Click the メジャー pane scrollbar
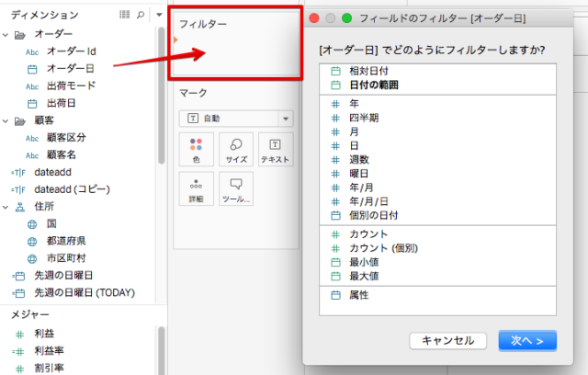This screenshot has height=375, width=588. pos(162,350)
